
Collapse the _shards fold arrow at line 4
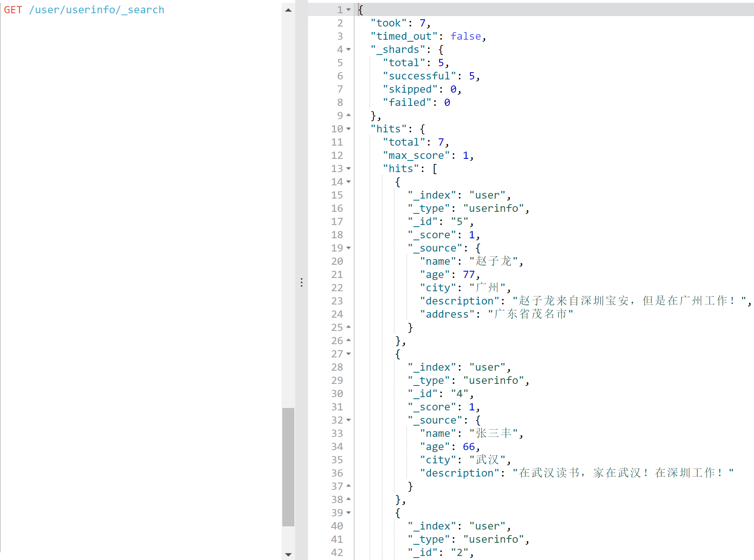click(349, 49)
